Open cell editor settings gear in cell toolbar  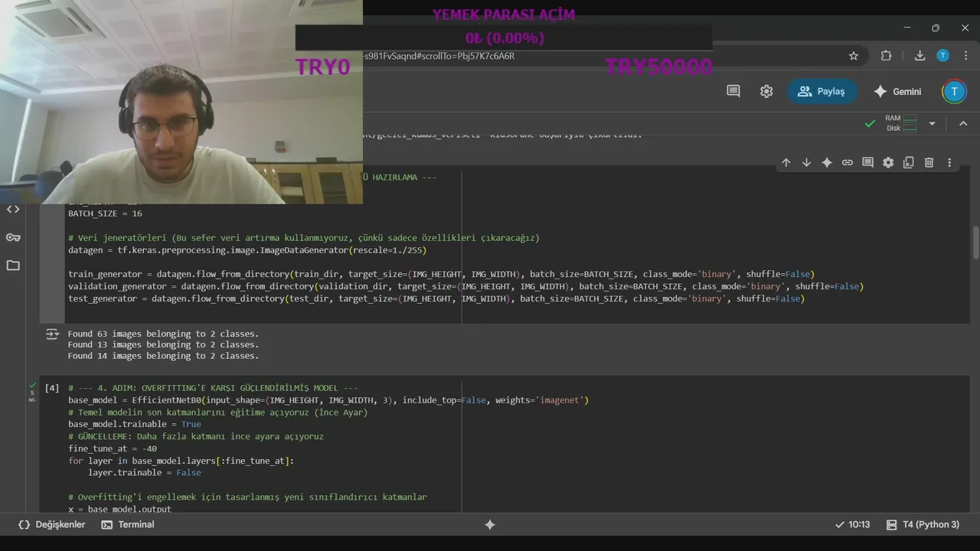pyautogui.click(x=888, y=162)
